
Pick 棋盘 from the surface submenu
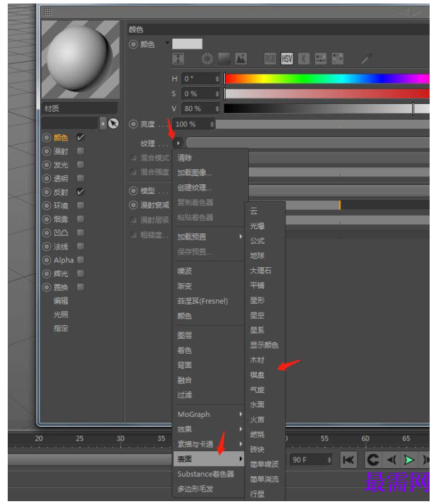tap(257, 375)
